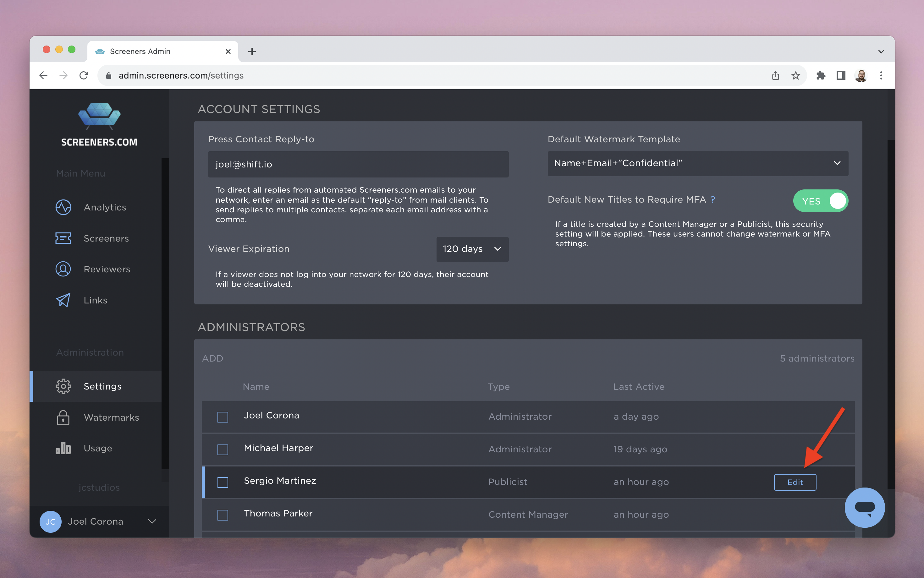Open the Default Watermark Template dropdown

click(698, 163)
